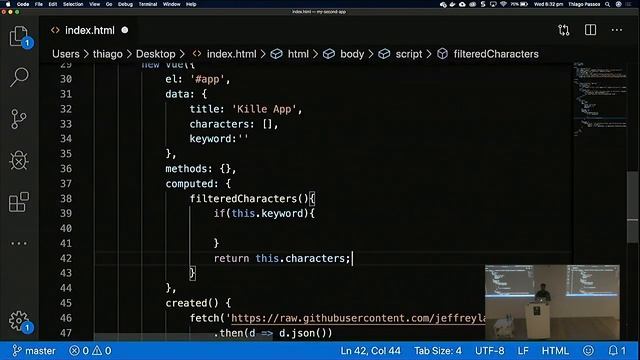Click the warnings count in status bar
640x360 pixels.
click(102, 351)
